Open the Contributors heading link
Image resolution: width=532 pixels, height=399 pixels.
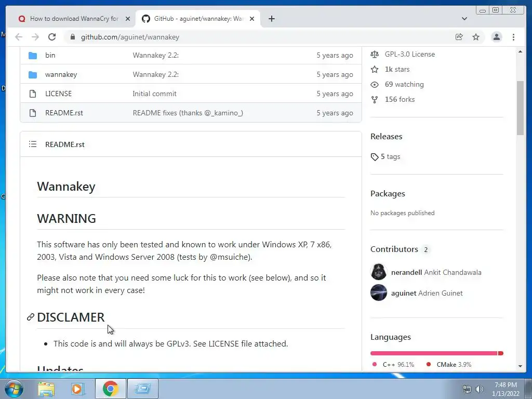click(394, 249)
